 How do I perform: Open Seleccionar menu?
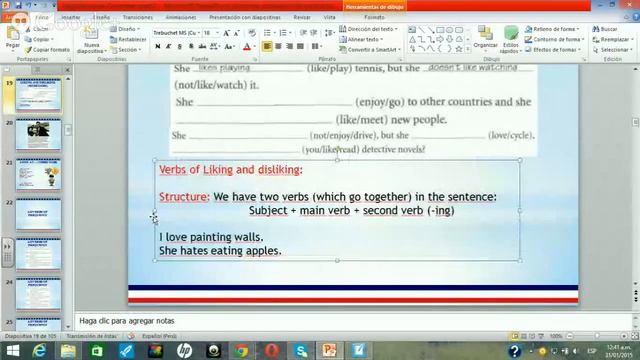612,50
